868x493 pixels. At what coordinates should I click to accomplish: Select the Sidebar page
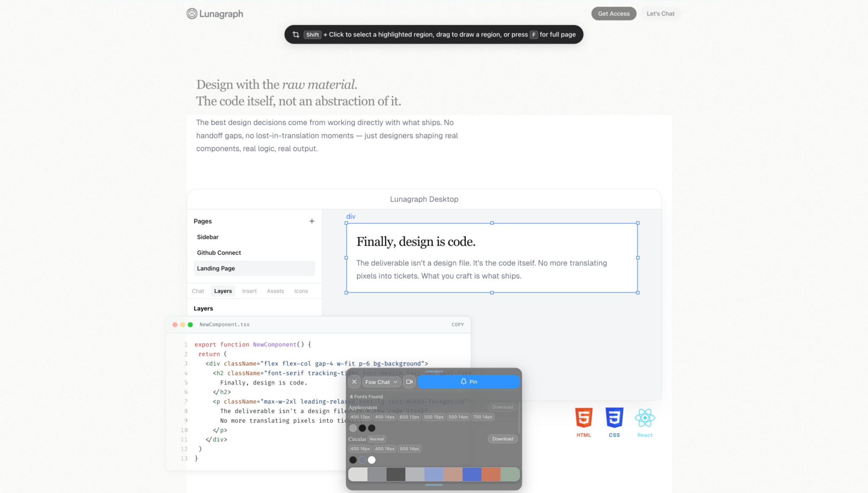pos(254,237)
